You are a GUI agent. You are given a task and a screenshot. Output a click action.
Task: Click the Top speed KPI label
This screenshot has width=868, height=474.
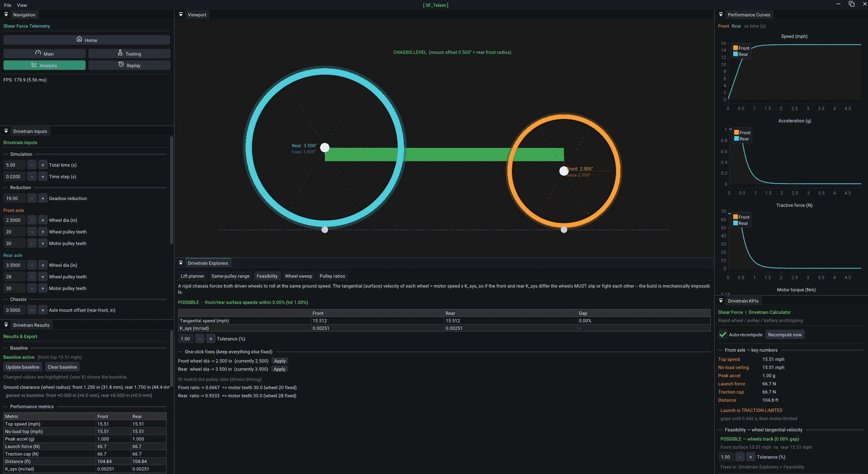point(729,359)
